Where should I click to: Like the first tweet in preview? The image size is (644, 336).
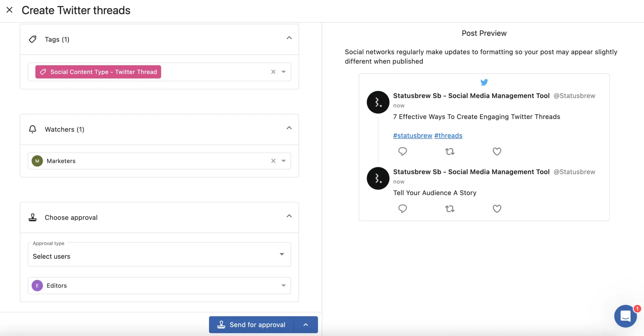pos(497,151)
